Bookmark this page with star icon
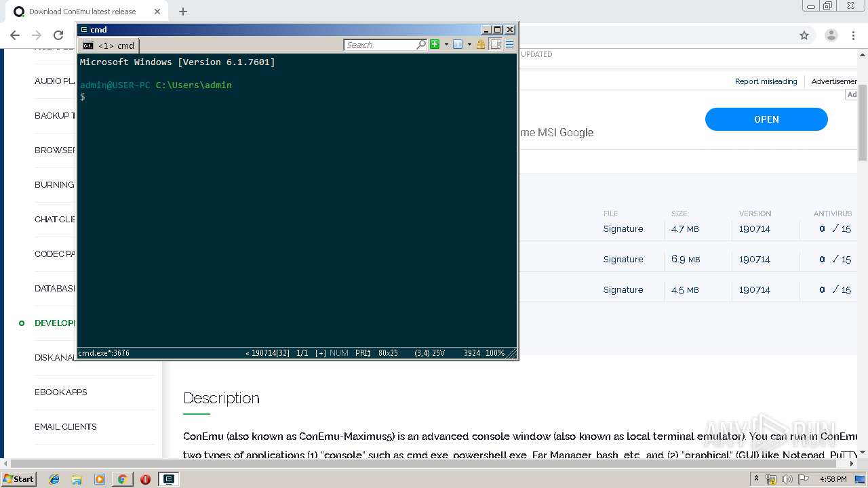 [804, 35]
